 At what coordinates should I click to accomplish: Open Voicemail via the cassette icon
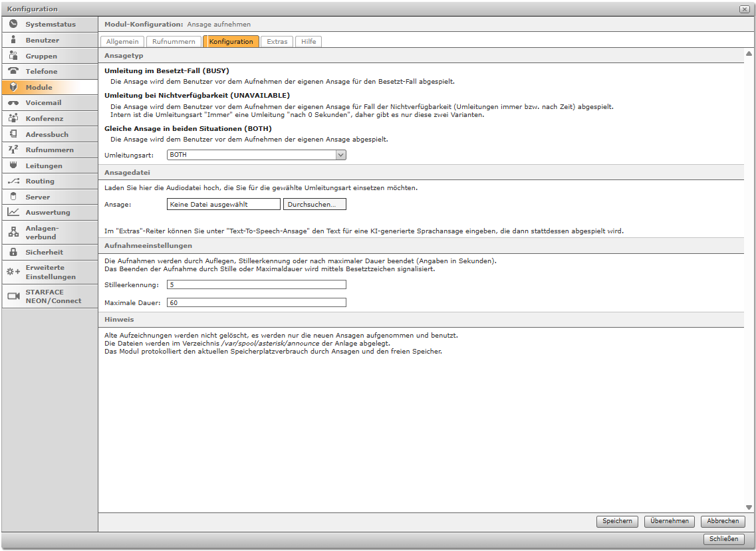point(13,103)
